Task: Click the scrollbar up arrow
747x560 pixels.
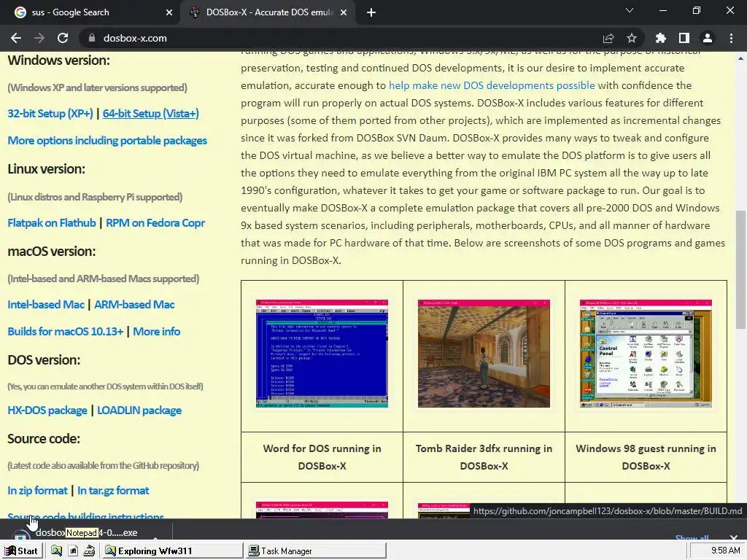Action: point(740,58)
